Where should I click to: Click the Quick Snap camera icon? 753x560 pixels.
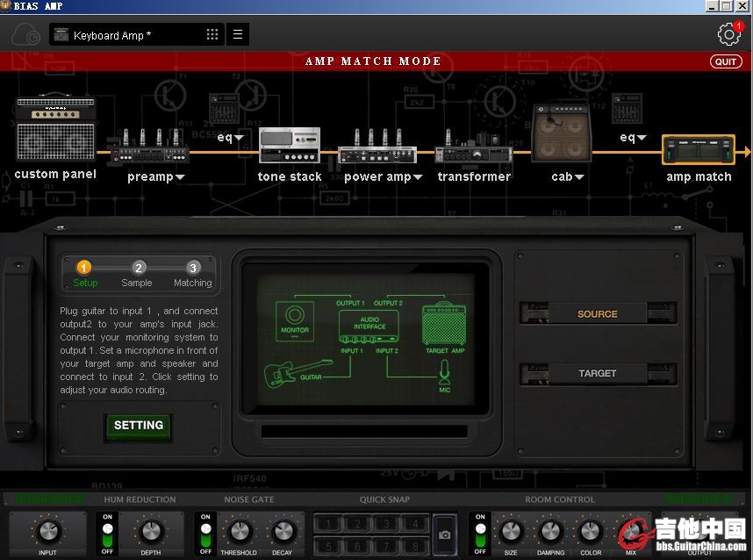pos(445,535)
